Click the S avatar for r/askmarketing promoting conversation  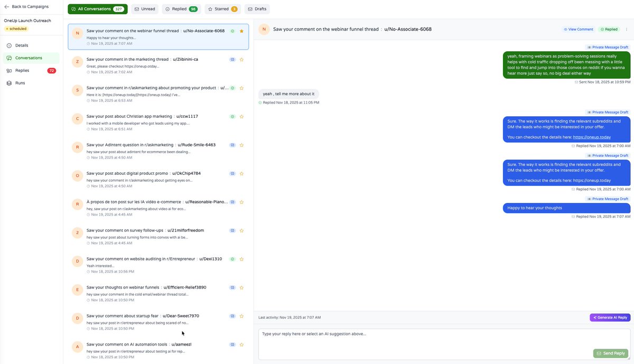(x=78, y=90)
